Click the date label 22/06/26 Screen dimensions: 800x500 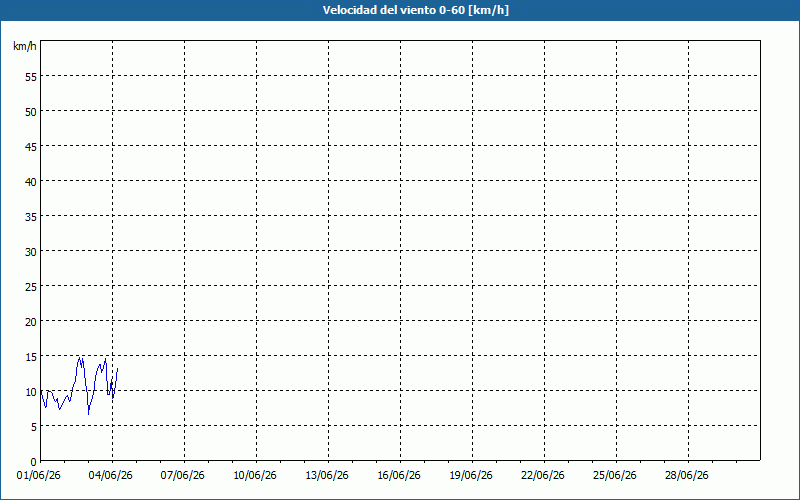point(542,476)
